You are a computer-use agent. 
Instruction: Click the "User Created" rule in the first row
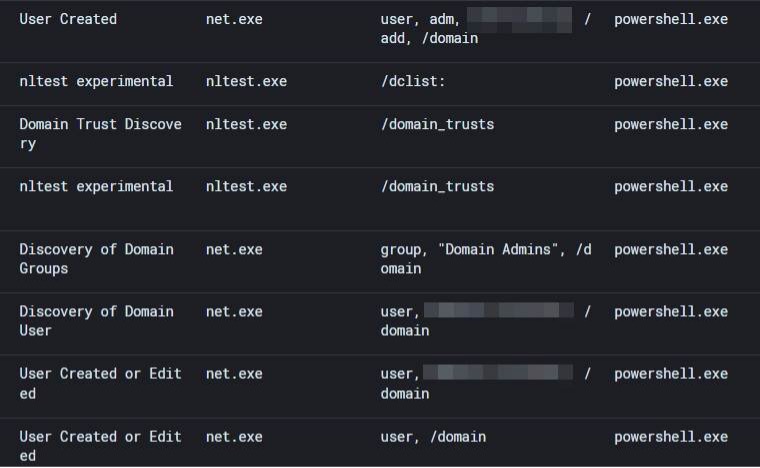tap(68, 19)
